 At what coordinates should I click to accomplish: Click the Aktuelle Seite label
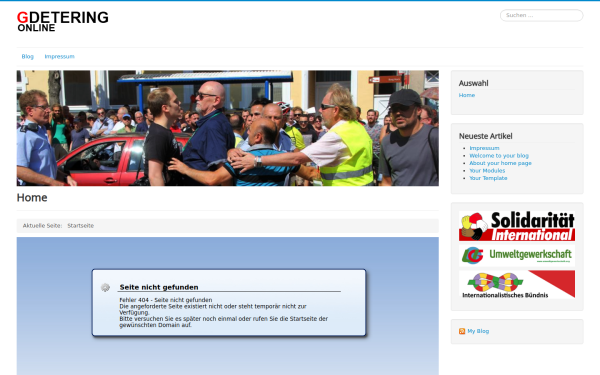click(42, 226)
